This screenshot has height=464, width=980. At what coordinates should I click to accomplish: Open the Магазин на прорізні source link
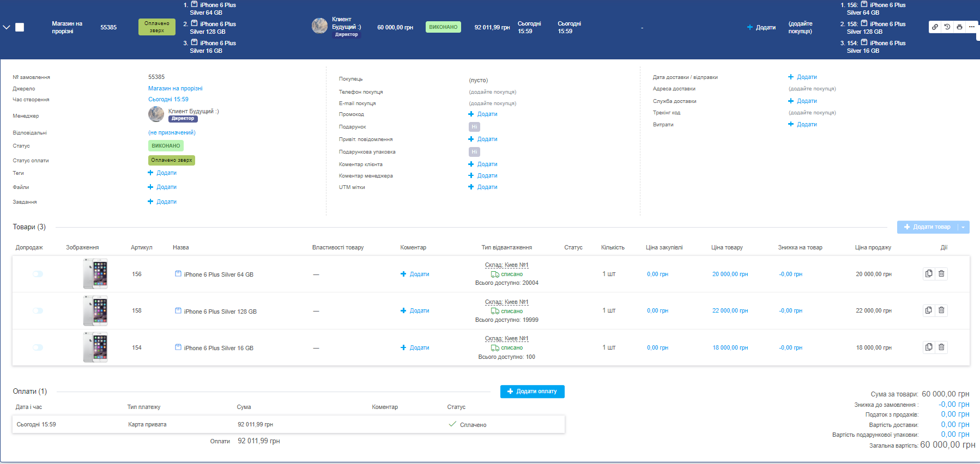175,88
